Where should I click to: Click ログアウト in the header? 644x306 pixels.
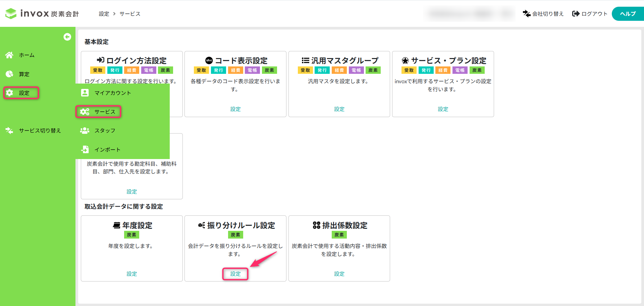[590, 14]
